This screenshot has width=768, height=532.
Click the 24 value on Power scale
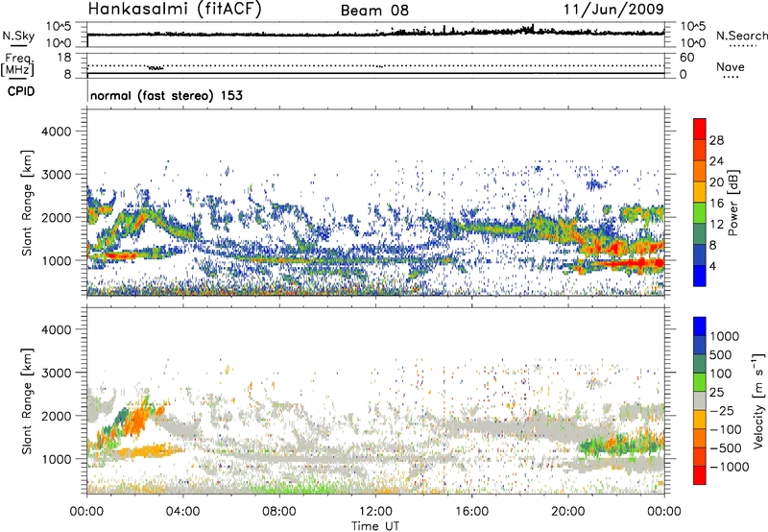[x=716, y=161]
